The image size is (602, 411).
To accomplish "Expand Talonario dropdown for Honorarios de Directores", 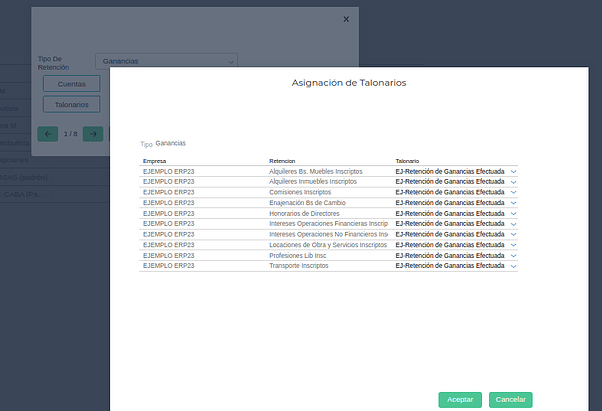I will [x=514, y=213].
